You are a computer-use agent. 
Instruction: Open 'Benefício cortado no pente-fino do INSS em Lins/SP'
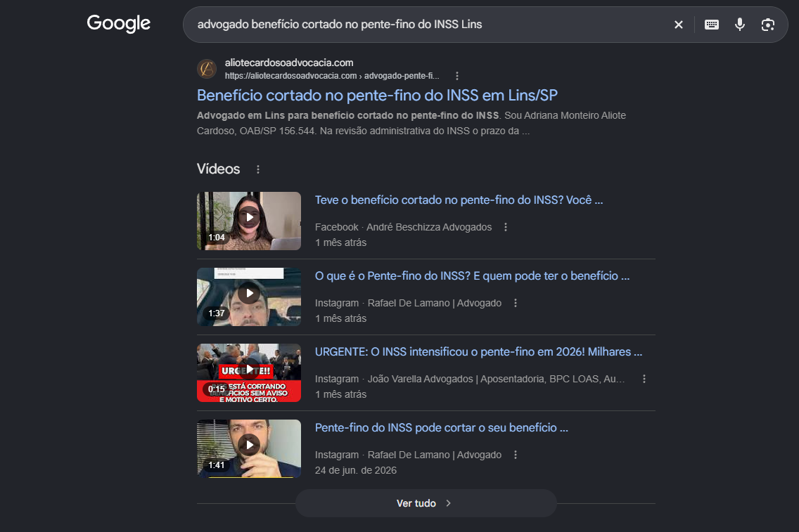tap(377, 95)
